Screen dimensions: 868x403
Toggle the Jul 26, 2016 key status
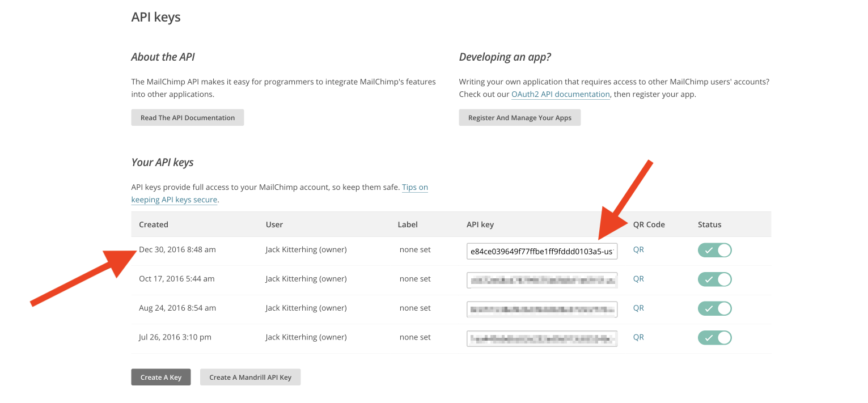tap(714, 337)
